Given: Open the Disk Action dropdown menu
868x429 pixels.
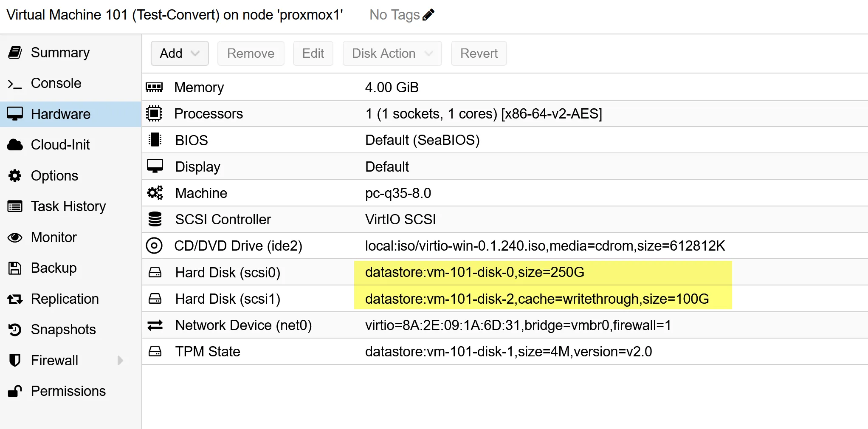Looking at the screenshot, I should coord(392,54).
